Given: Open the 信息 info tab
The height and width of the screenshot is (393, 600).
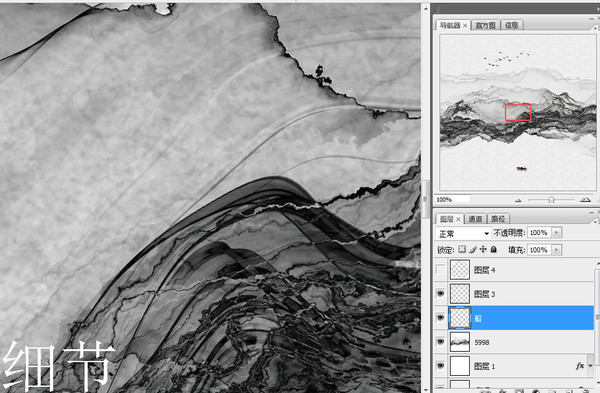Looking at the screenshot, I should pyautogui.click(x=512, y=25).
